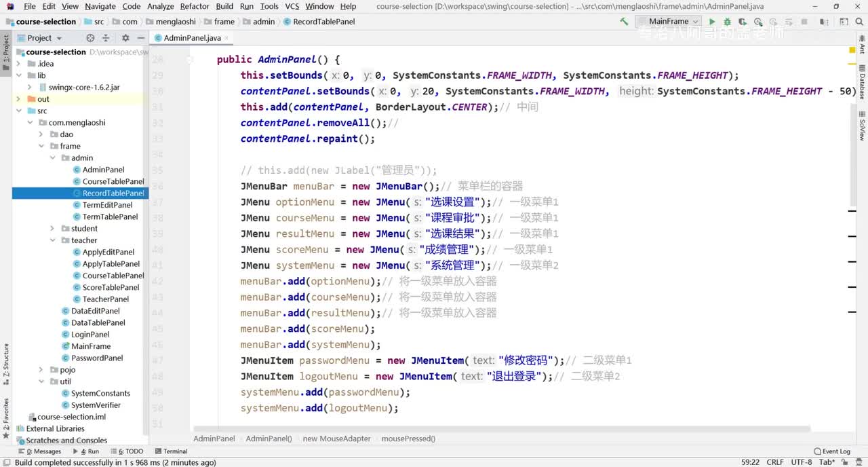Image resolution: width=868 pixels, height=467 pixels.
Task: Open the 0: Messages tool window
Action: [x=39, y=451]
